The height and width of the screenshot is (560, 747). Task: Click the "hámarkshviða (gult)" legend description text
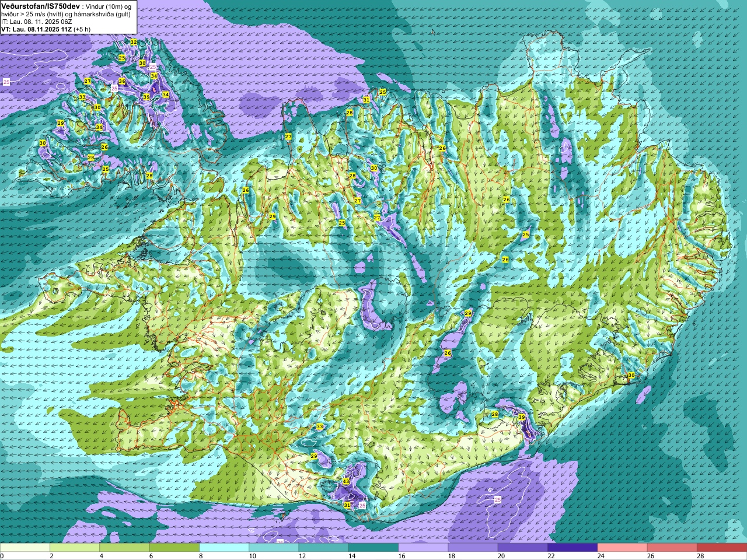click(x=103, y=14)
